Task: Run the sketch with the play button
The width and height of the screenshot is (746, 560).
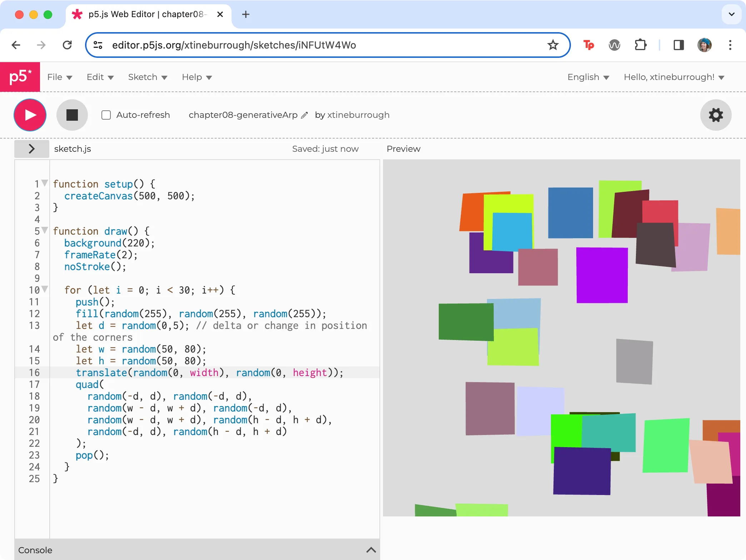Action: [x=30, y=115]
